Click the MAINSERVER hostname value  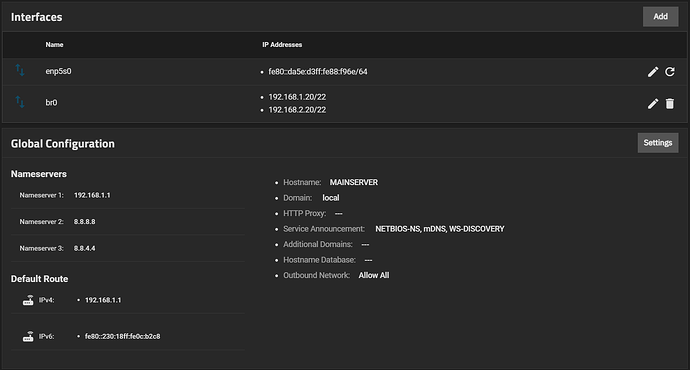(x=354, y=182)
